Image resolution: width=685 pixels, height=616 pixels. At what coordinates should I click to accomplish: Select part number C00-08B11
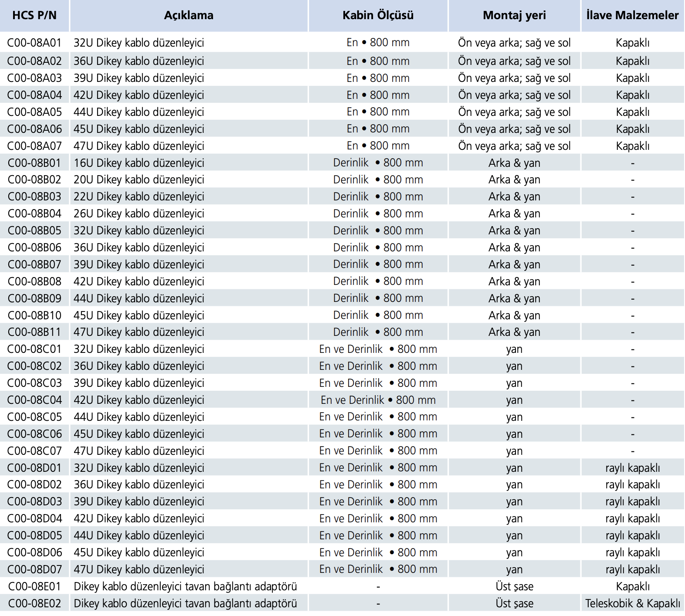tap(34, 332)
